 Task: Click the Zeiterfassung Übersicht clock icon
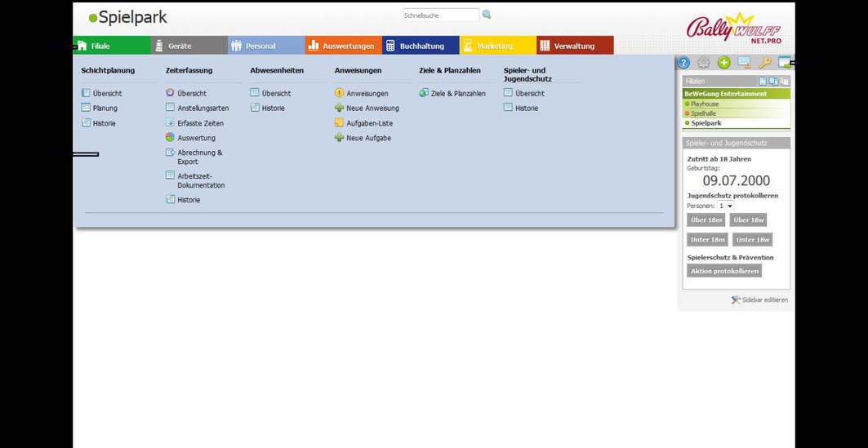pos(170,93)
